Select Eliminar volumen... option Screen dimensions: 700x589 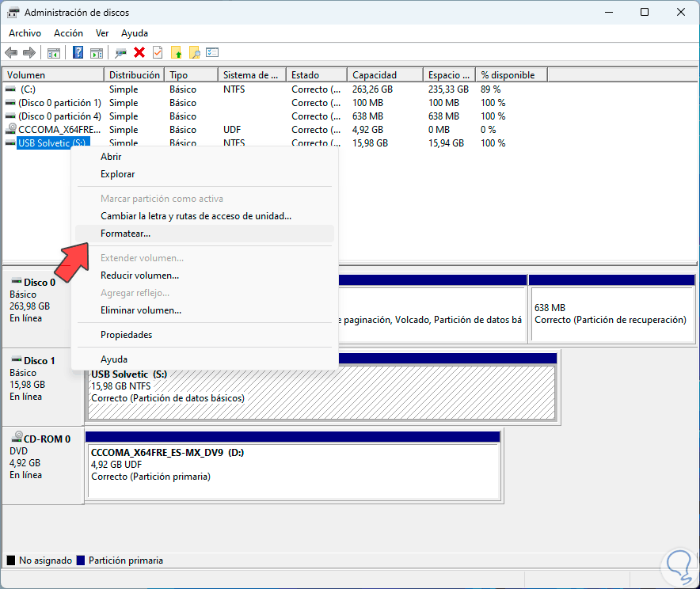[x=204, y=310]
